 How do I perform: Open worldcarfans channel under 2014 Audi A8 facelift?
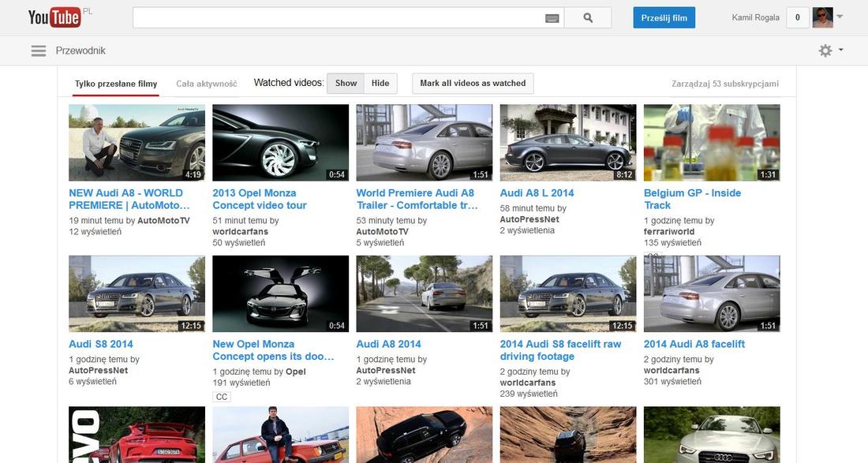point(672,371)
